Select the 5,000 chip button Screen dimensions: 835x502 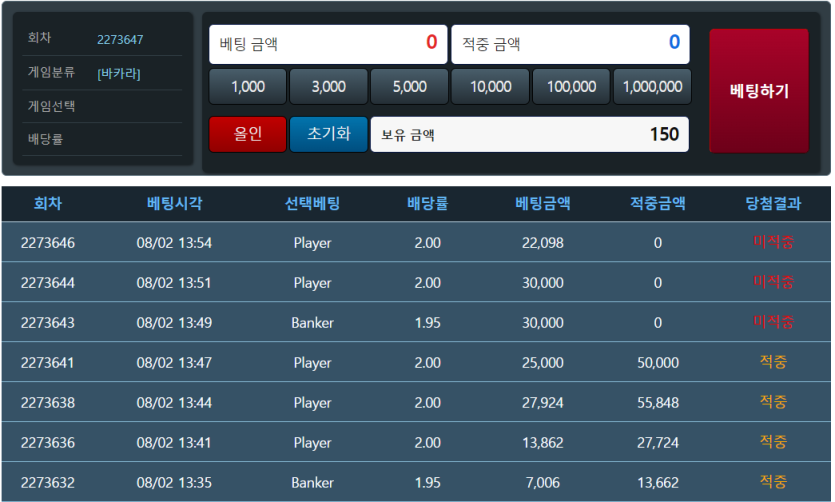point(410,86)
